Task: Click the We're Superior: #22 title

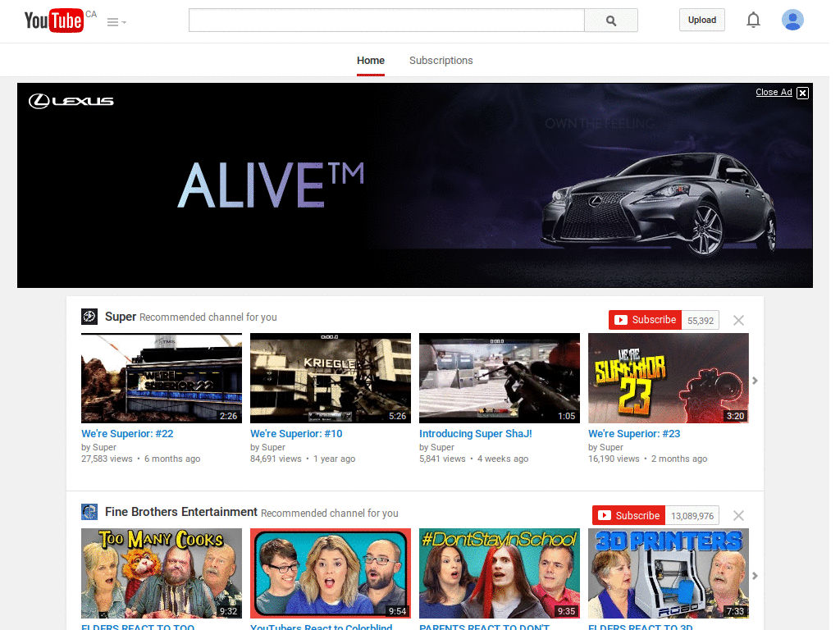Action: pyautogui.click(x=127, y=433)
